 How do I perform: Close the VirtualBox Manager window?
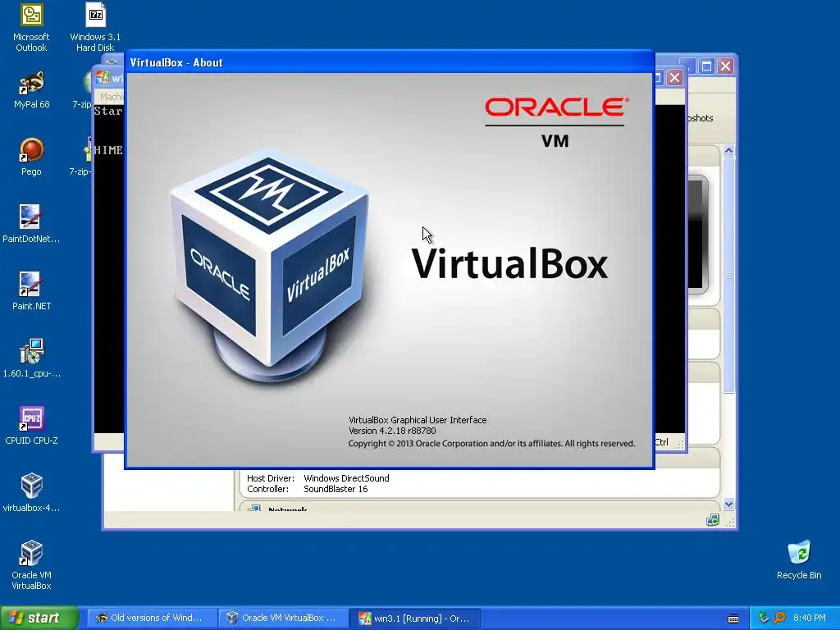[x=725, y=66]
